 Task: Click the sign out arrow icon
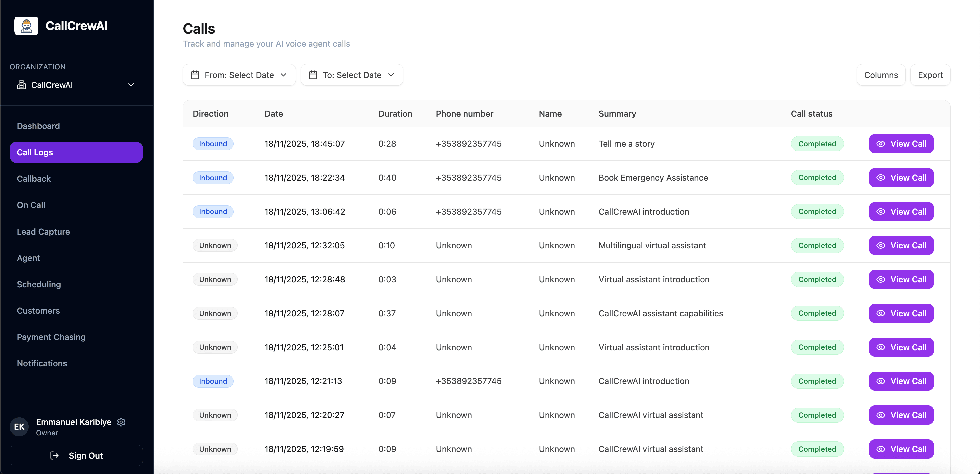point(54,455)
